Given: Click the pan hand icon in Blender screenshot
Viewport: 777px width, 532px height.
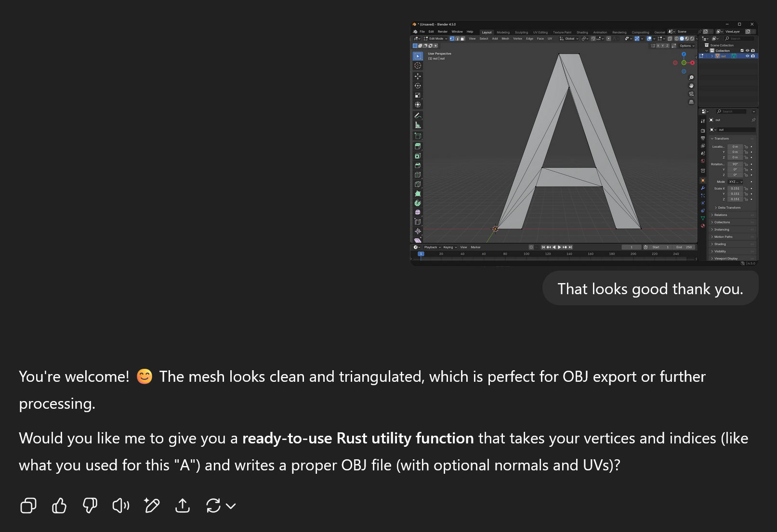Looking at the screenshot, I should click(691, 86).
